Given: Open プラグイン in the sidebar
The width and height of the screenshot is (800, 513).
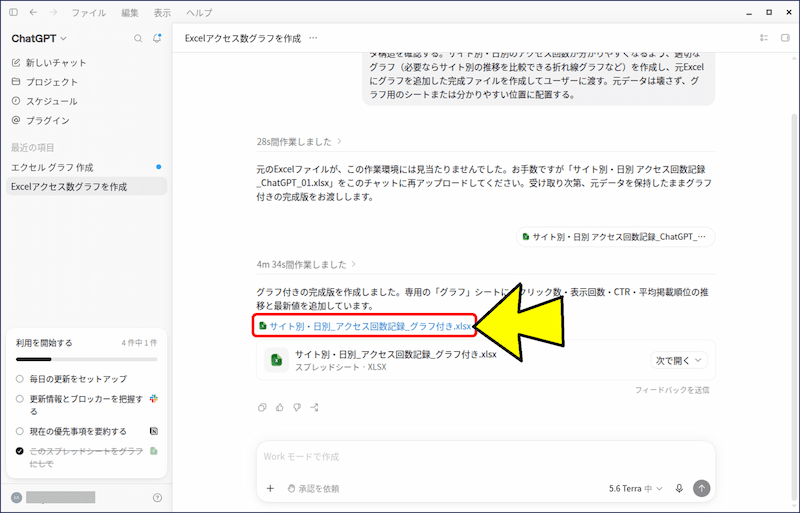Looking at the screenshot, I should [40, 120].
